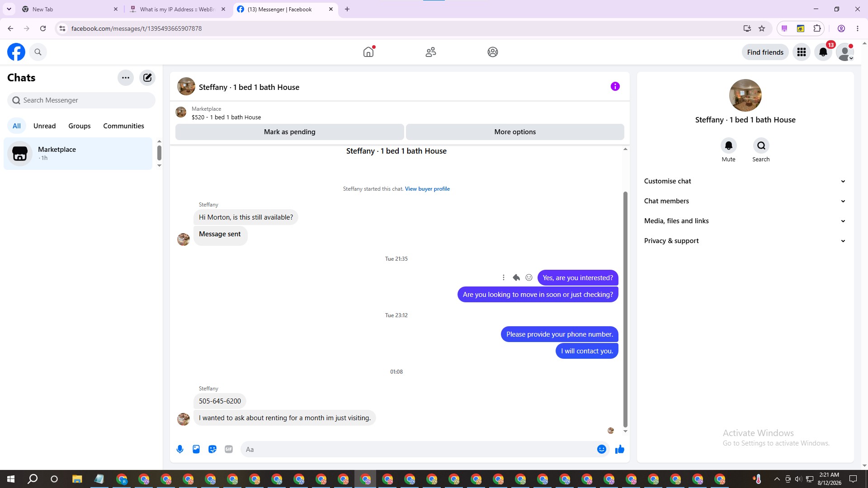Image resolution: width=868 pixels, height=488 pixels.
Task: Open the tab search dropdown arrow
Action: coord(9,9)
